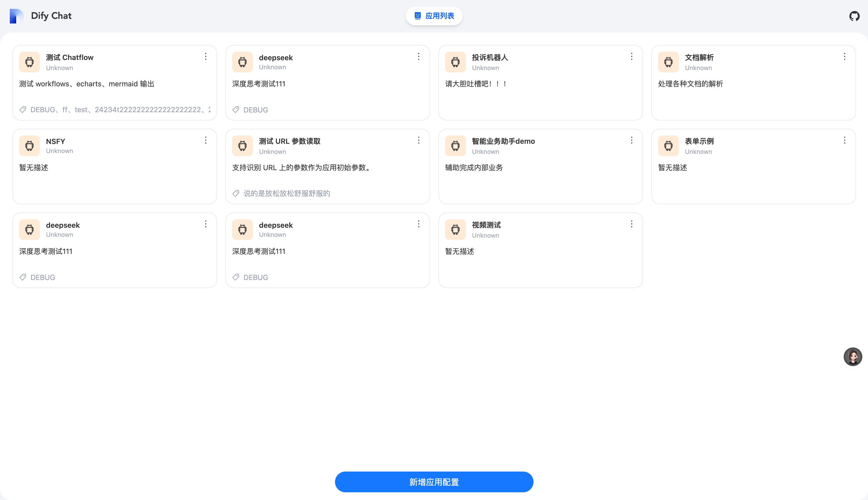
Task: Click the robot icon on 投诉机器人 card
Action: coord(455,62)
